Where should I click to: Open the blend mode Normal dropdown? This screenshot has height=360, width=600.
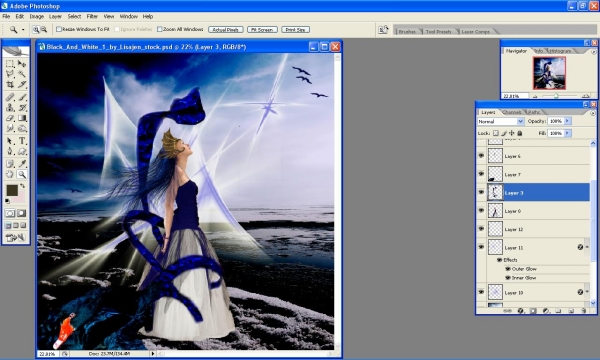tap(501, 121)
